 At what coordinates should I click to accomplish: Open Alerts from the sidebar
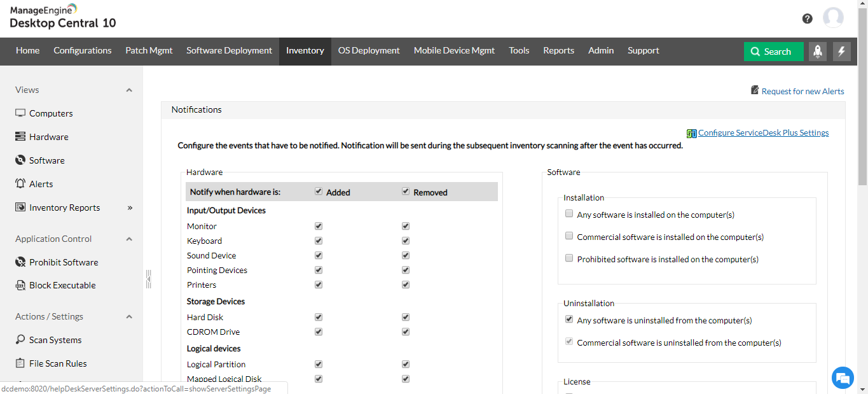click(x=41, y=184)
